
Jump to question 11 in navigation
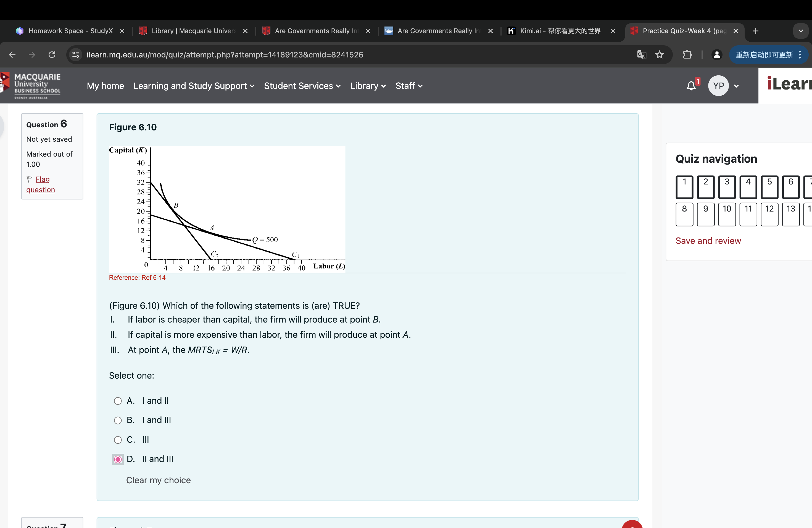point(748,214)
